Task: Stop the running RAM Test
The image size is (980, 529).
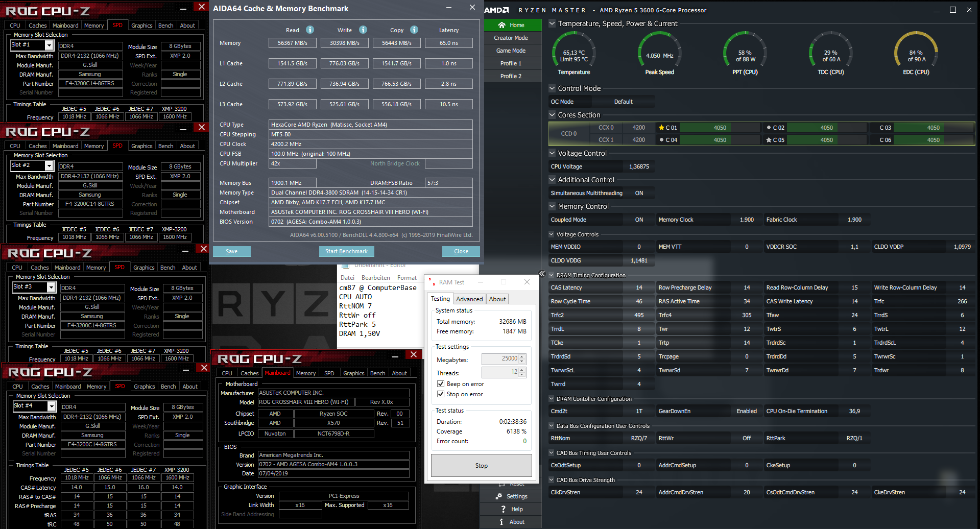Action: click(x=482, y=466)
